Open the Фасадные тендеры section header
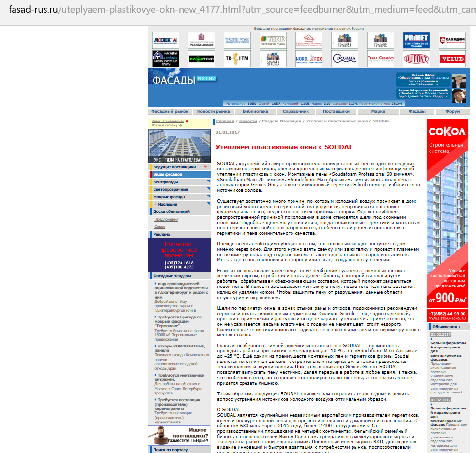Viewport: 476px width, 453px height. pos(179,276)
